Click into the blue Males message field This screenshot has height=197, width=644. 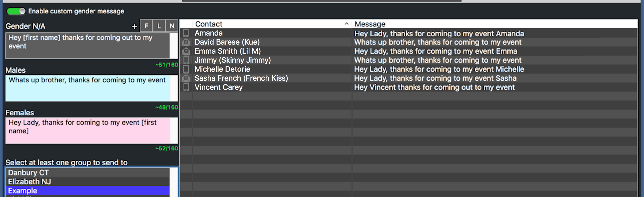pos(88,88)
